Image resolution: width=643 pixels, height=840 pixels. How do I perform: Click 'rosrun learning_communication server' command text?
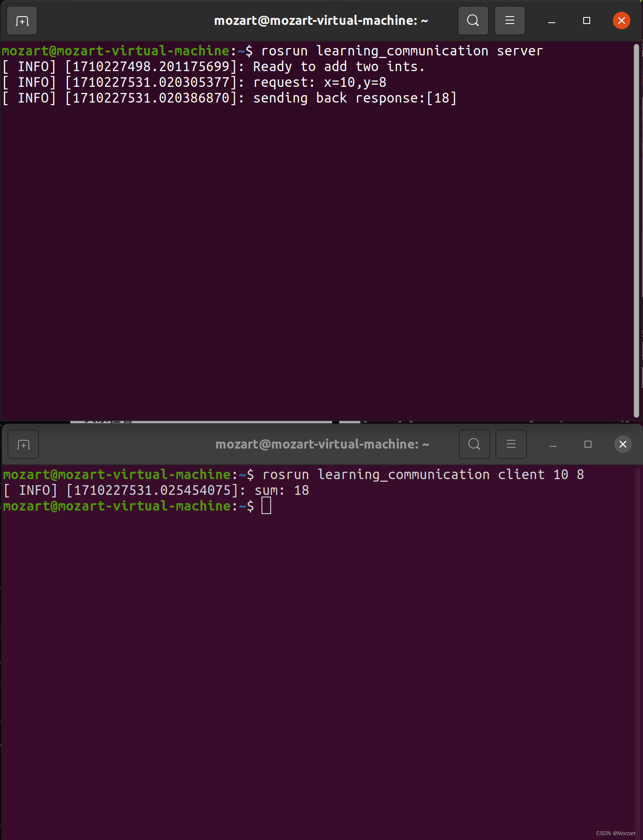(402, 51)
